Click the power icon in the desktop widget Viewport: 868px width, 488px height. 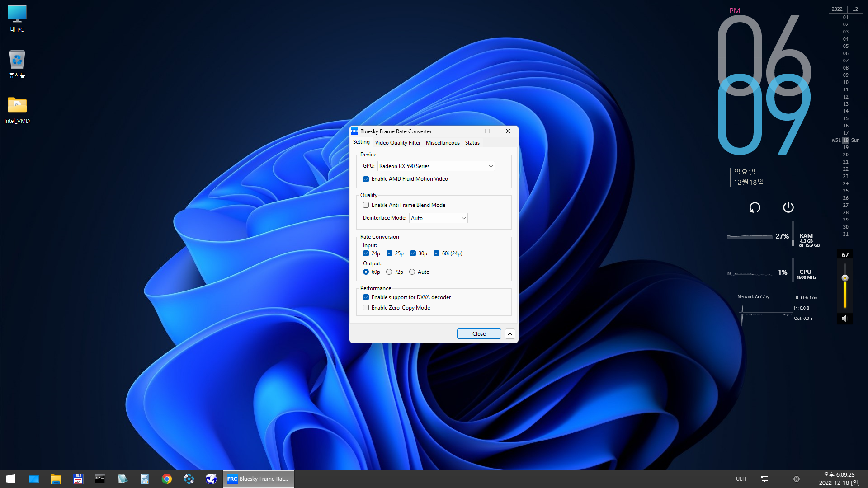[x=788, y=207]
